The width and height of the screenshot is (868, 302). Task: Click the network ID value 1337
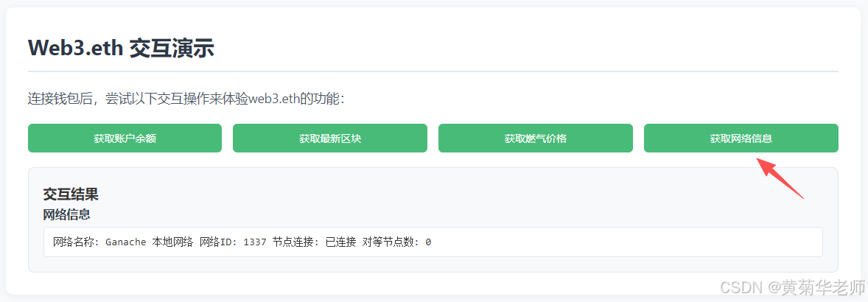(255, 242)
